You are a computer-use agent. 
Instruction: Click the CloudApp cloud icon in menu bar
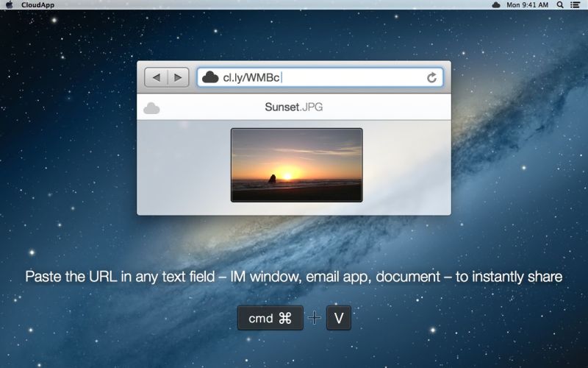coord(496,4)
